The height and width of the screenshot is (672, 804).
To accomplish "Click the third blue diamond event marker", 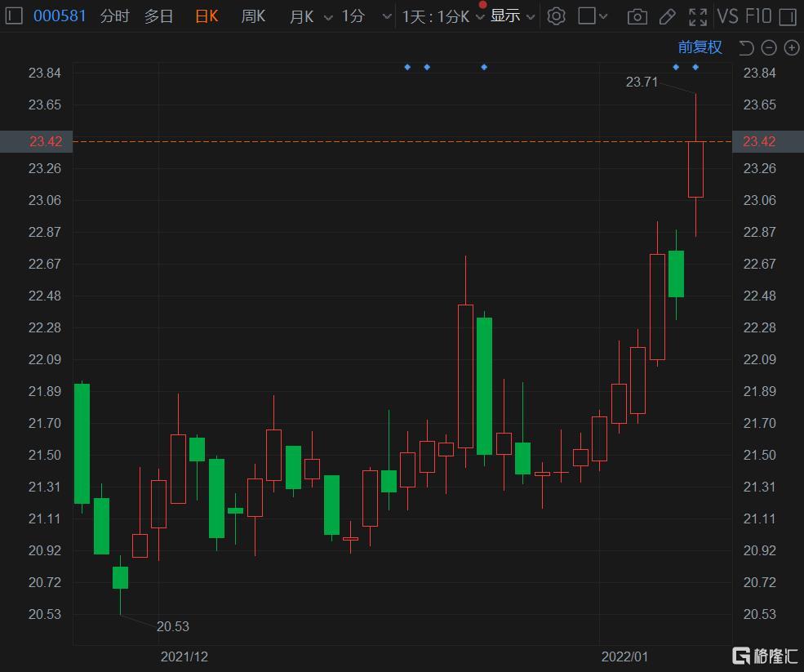I will point(484,67).
